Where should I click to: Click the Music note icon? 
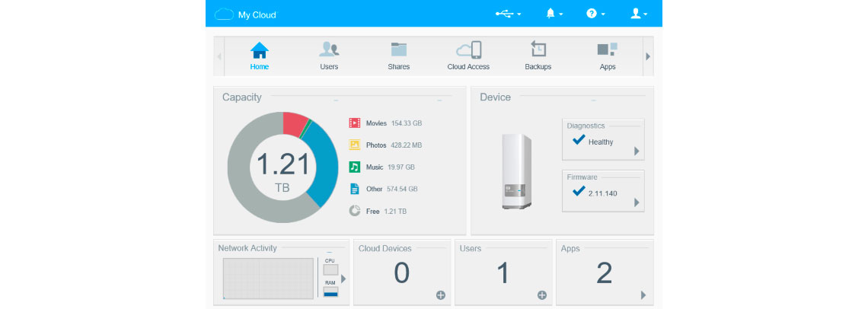[x=355, y=167]
